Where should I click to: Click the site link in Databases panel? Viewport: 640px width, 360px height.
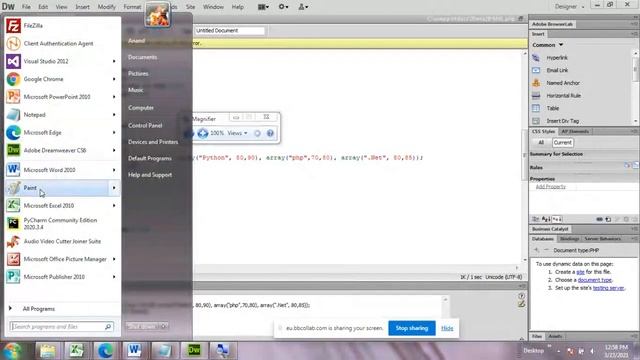580,272
